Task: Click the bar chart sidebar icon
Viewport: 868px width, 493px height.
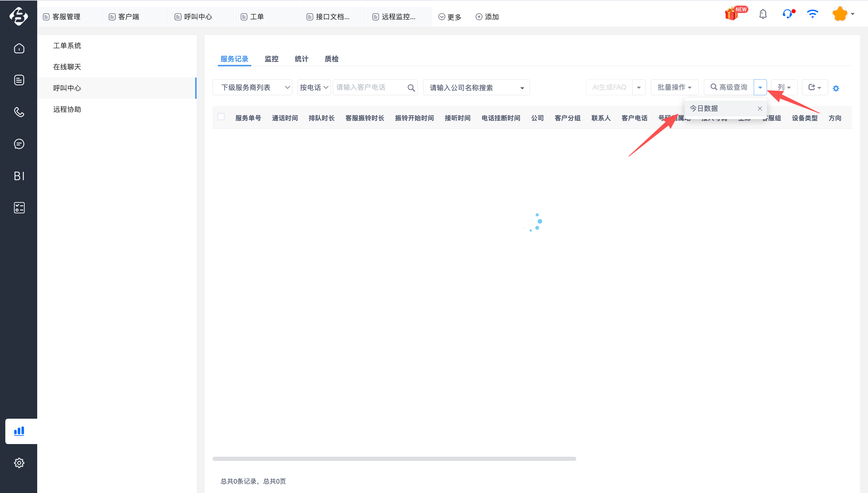Action: coord(19,431)
